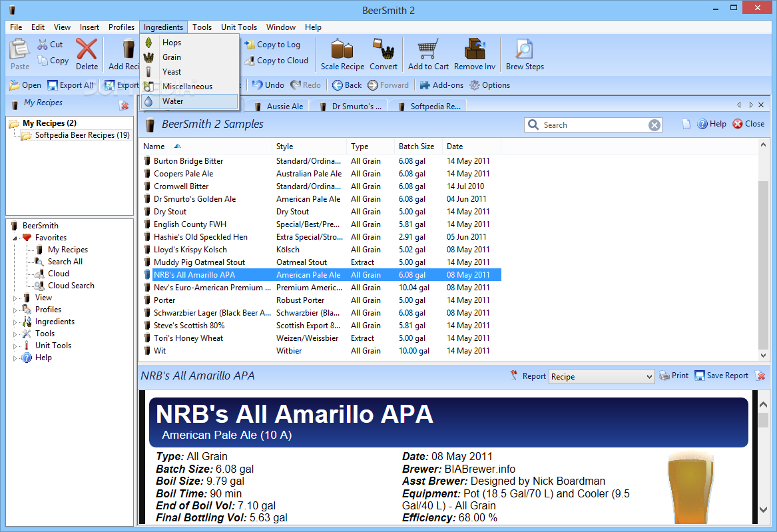Switch to the Softpedia Re... tab
777x532 pixels.
tap(429, 106)
